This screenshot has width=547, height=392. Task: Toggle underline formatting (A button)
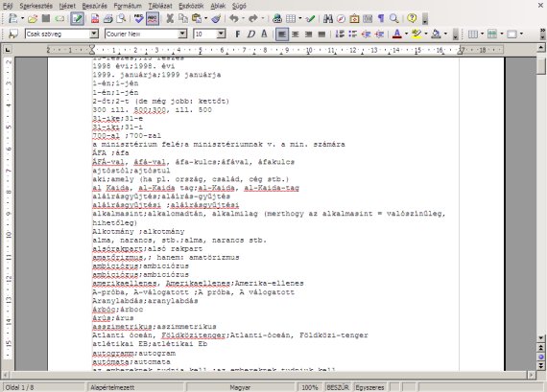[x=264, y=34]
